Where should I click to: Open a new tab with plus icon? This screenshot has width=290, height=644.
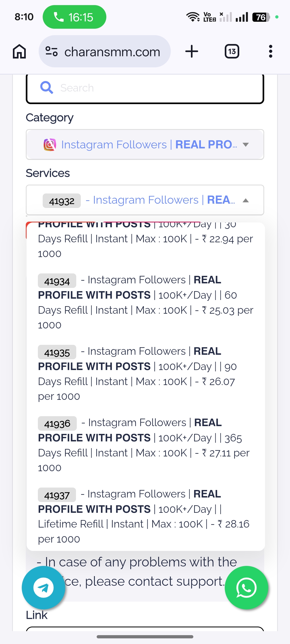(x=192, y=51)
